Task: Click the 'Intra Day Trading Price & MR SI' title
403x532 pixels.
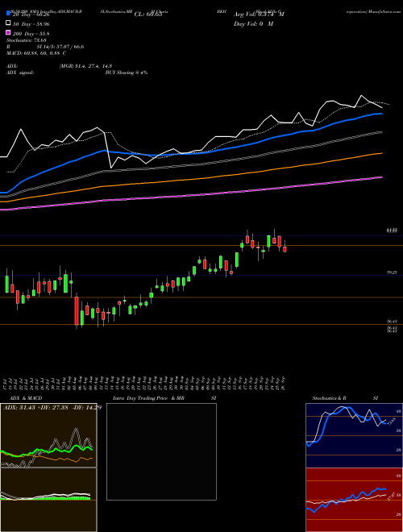Action: pyautogui.click(x=164, y=398)
